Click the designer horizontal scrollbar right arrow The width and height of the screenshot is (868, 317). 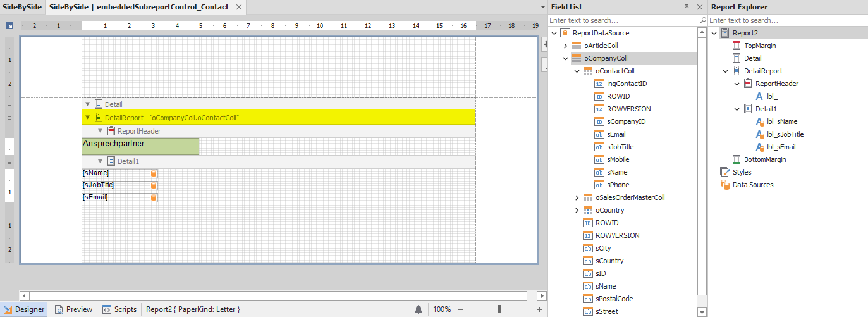click(541, 295)
